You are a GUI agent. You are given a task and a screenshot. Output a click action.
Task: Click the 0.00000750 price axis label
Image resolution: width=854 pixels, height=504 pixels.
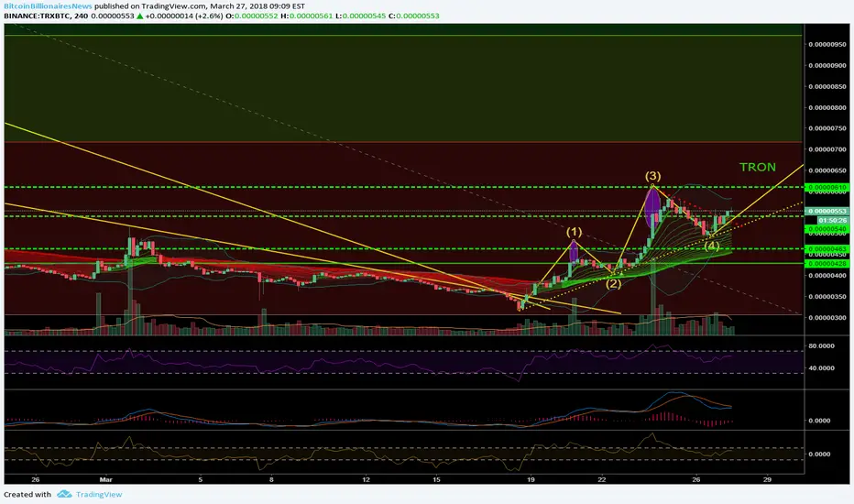(x=827, y=128)
